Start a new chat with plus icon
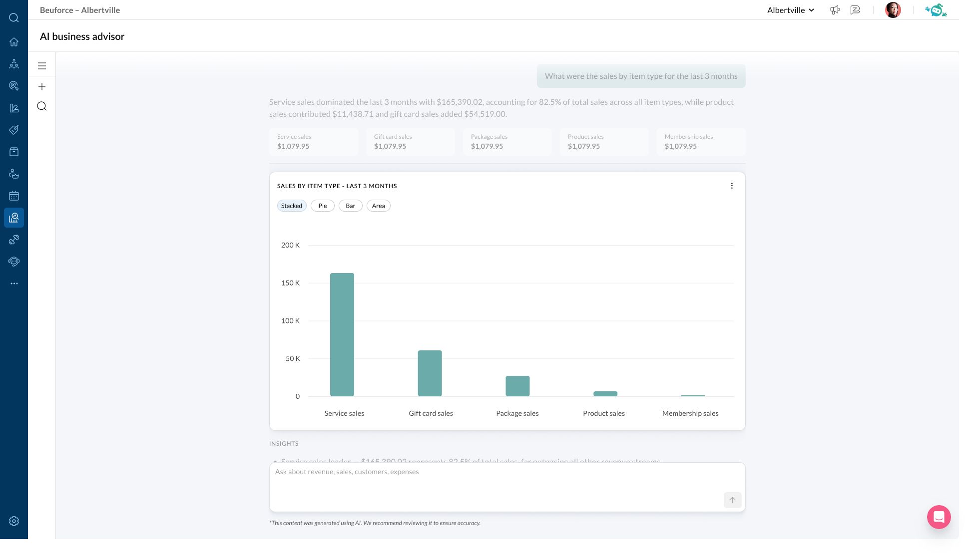This screenshot has height=560, width=974. click(42, 86)
